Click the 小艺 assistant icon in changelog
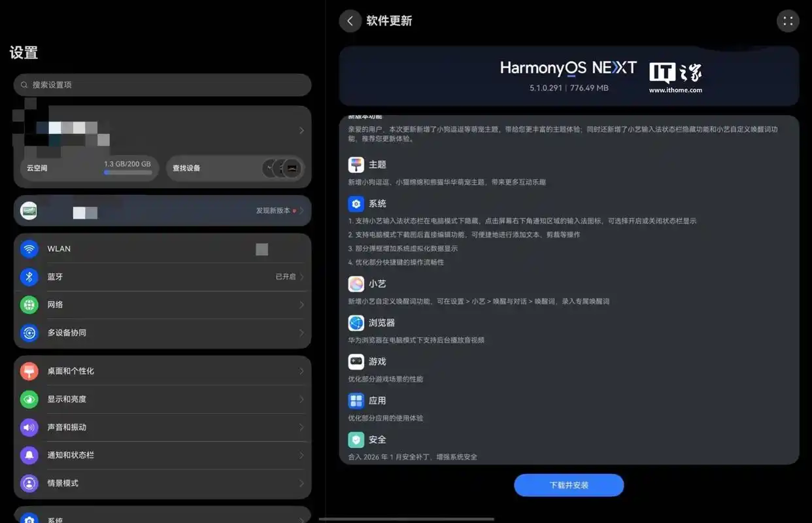Image resolution: width=812 pixels, height=523 pixels. coord(356,284)
